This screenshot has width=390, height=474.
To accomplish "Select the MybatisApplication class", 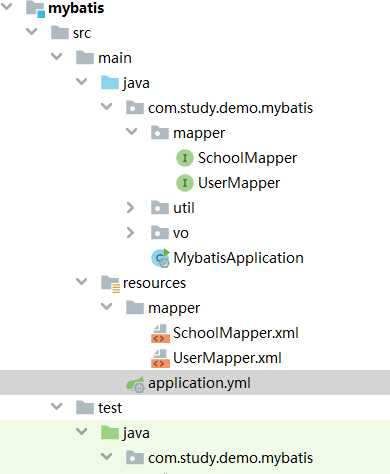I will click(238, 258).
